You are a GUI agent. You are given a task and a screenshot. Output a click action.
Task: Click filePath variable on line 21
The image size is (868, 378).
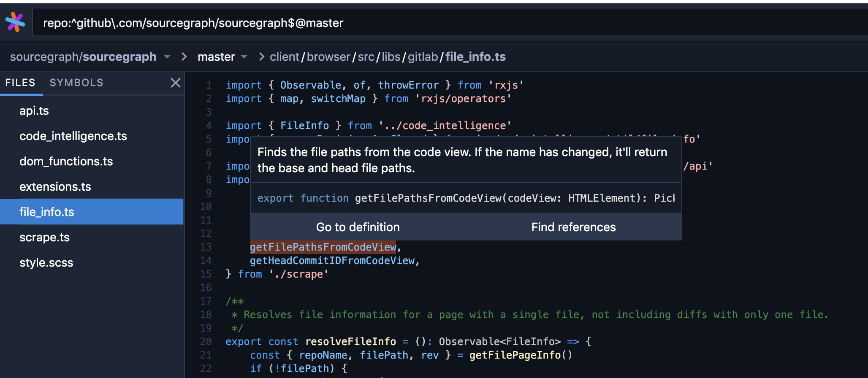coord(384,355)
